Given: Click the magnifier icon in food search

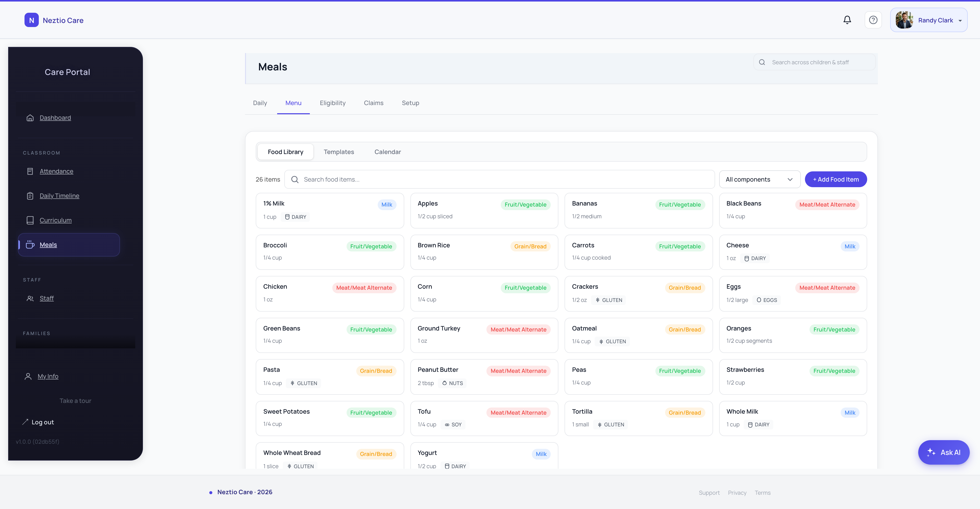Looking at the screenshot, I should 295,180.
